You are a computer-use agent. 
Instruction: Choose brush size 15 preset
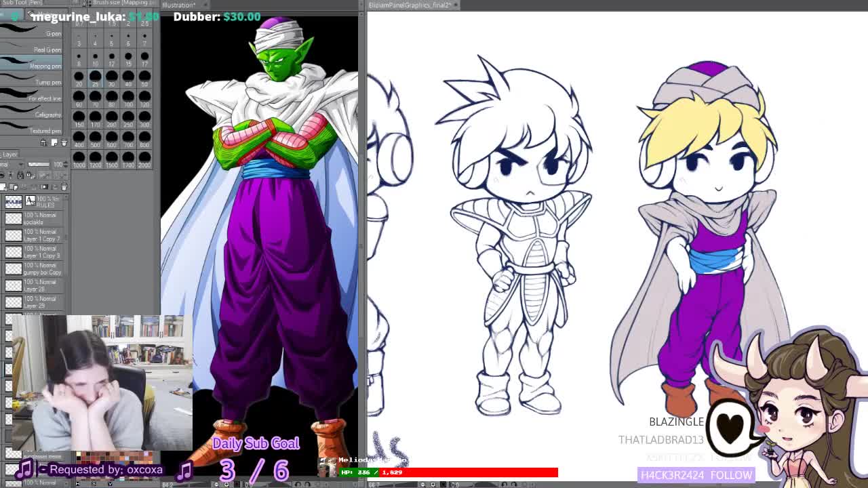click(128, 60)
